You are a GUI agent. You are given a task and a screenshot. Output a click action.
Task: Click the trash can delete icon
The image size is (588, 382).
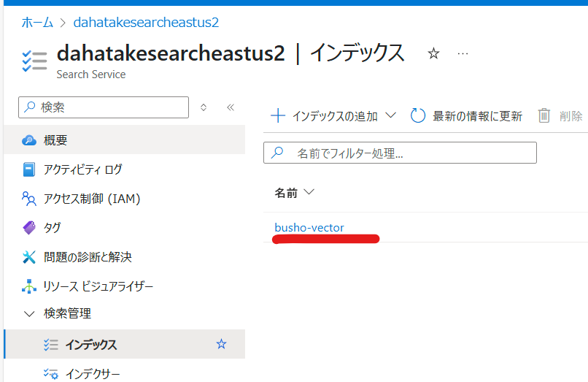coord(544,115)
